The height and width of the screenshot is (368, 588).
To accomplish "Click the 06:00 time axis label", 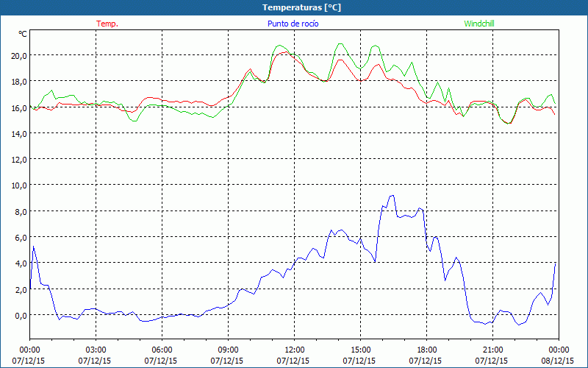I will [162, 350].
